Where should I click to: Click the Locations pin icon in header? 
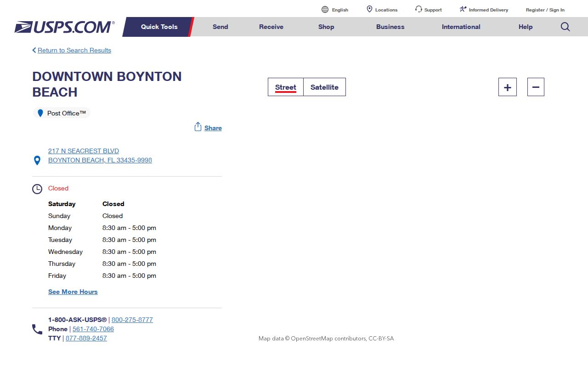click(x=369, y=9)
